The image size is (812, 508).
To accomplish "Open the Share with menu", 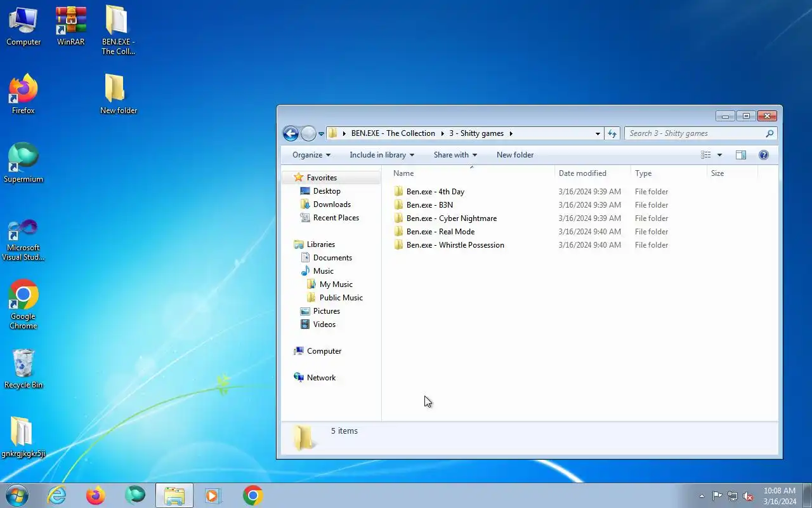I will coord(455,155).
